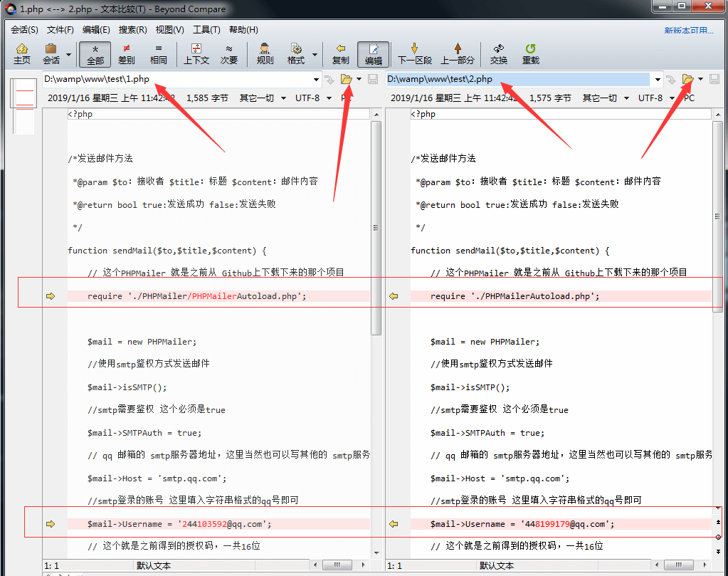This screenshot has height=576, width=728.
Task: Expand the file path dropdown for 1.php
Action: tap(316, 80)
